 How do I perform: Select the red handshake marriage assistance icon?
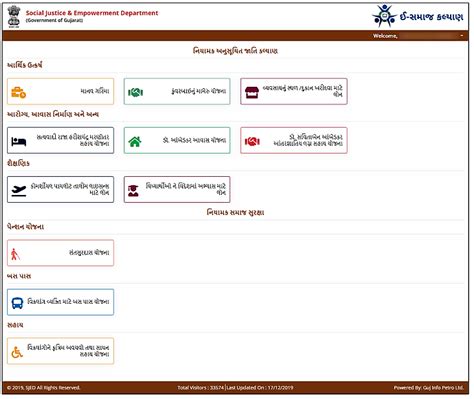coord(252,141)
